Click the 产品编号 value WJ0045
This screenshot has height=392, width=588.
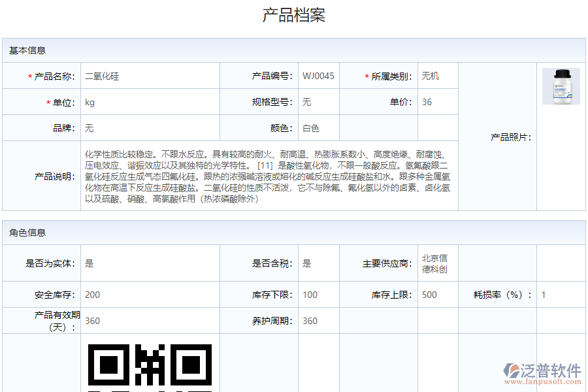319,75
